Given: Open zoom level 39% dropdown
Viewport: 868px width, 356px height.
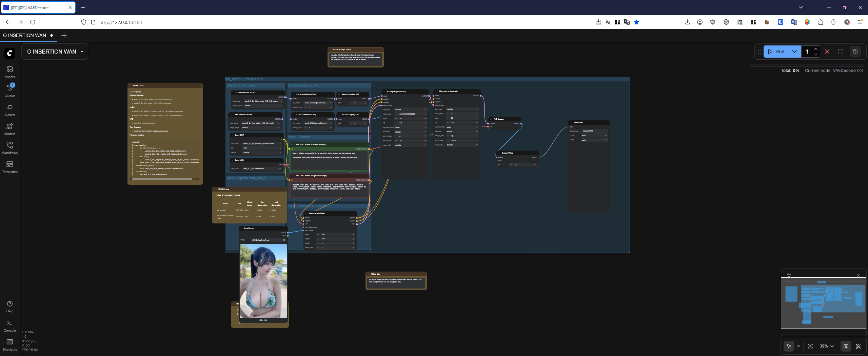Looking at the screenshot, I should (827, 346).
